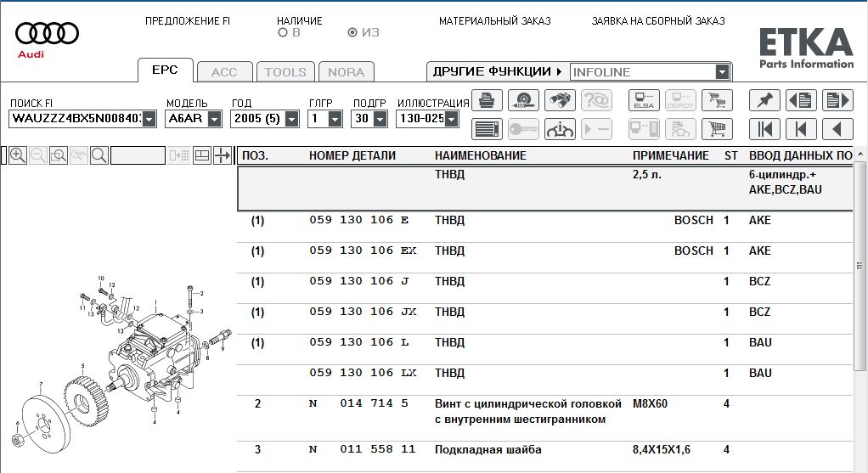Viewport: 868px width, 473px height.
Task: Zoom in on the illustration
Action: pos(18,155)
